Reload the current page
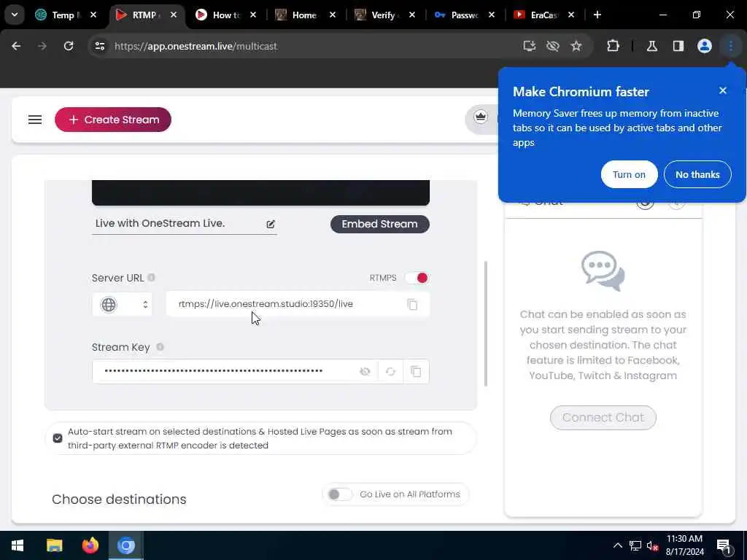 (69, 46)
